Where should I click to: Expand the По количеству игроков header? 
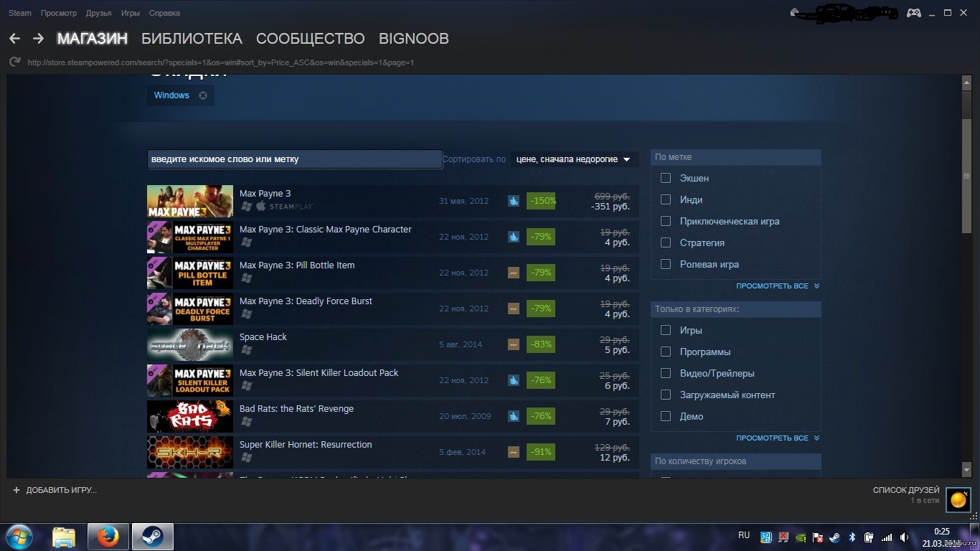pyautogui.click(x=736, y=461)
